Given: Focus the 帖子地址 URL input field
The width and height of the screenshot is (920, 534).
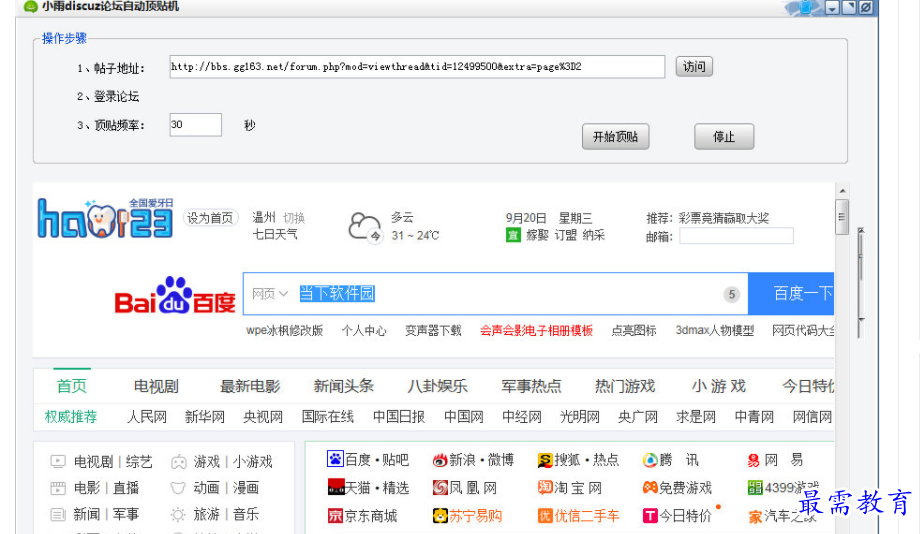Looking at the screenshot, I should (x=417, y=67).
